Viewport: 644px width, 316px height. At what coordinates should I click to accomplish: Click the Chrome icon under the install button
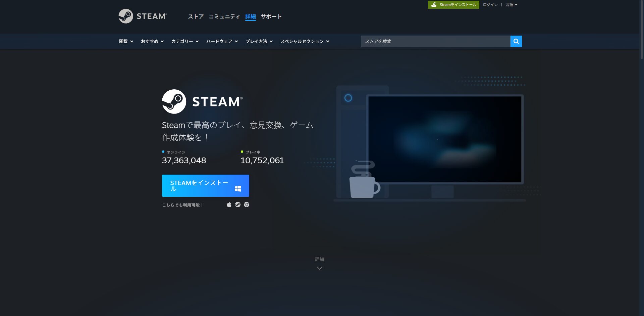[247, 205]
